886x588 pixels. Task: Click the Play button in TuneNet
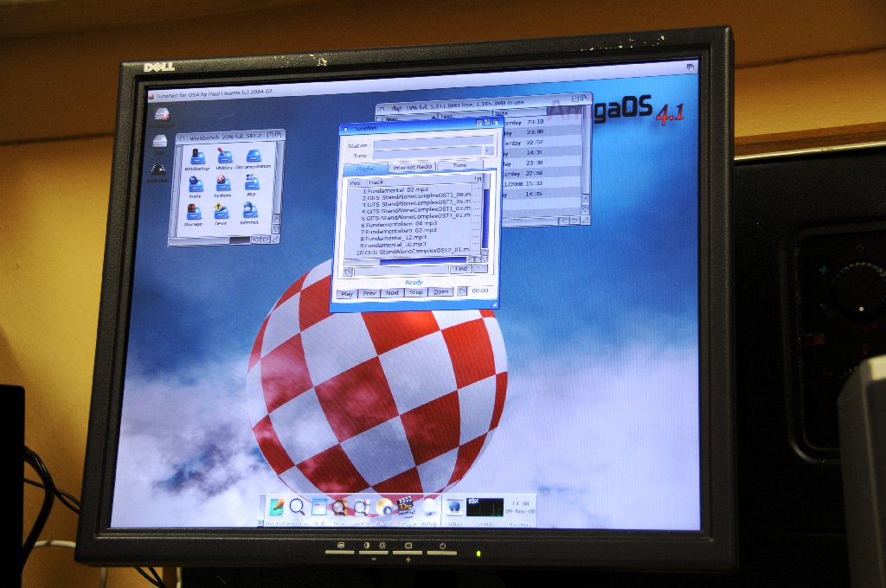coord(347,294)
